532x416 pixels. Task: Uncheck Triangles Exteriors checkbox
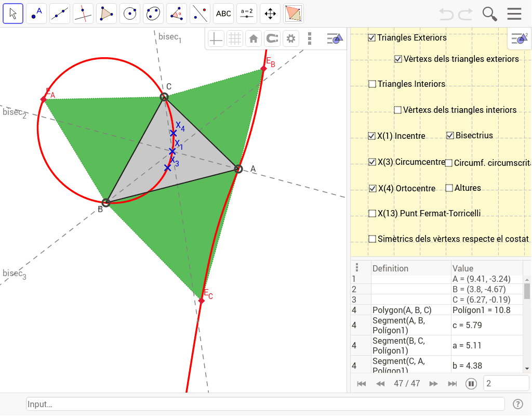tap(372, 37)
